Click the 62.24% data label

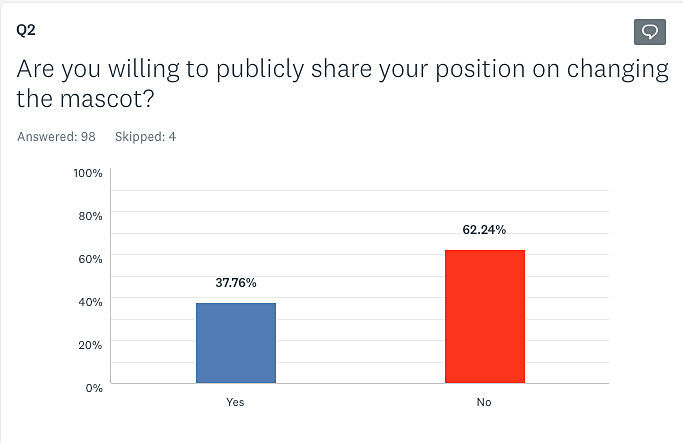[x=484, y=229]
